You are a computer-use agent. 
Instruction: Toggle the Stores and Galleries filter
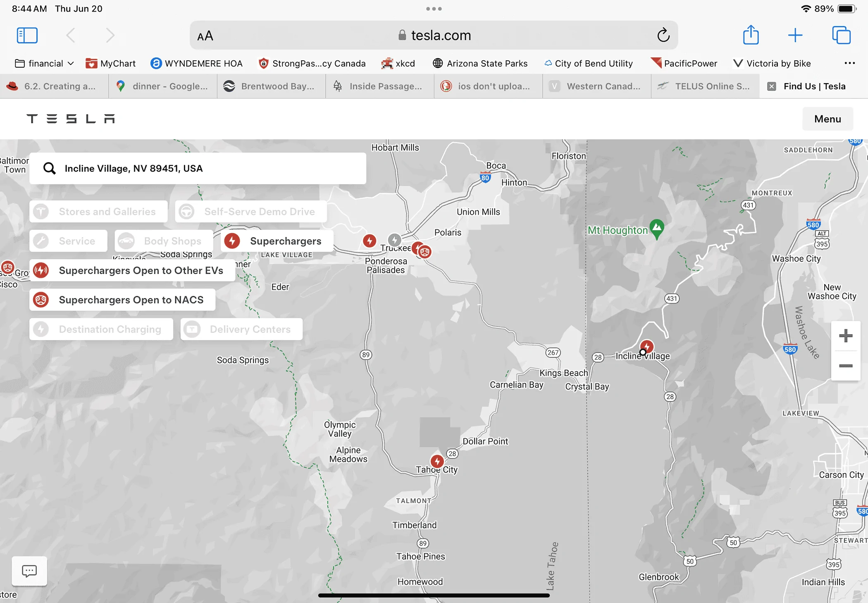[x=98, y=212]
